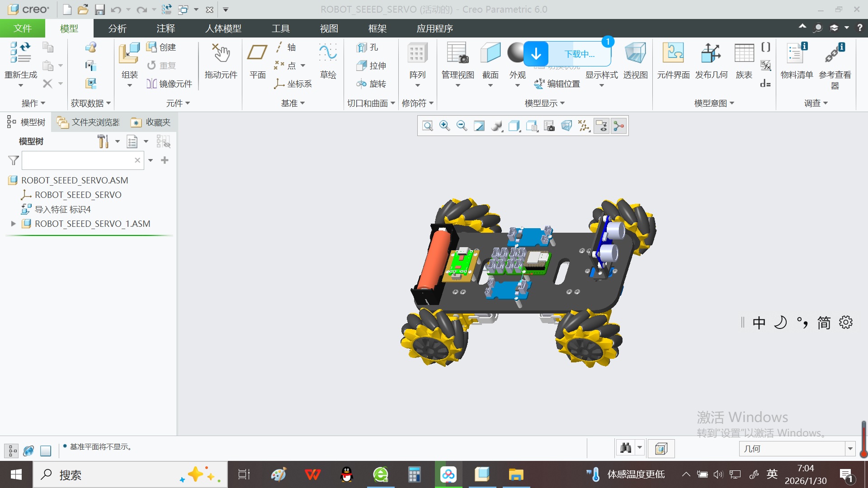
Task: Open the Analysis ribbon tab
Action: click(117, 28)
